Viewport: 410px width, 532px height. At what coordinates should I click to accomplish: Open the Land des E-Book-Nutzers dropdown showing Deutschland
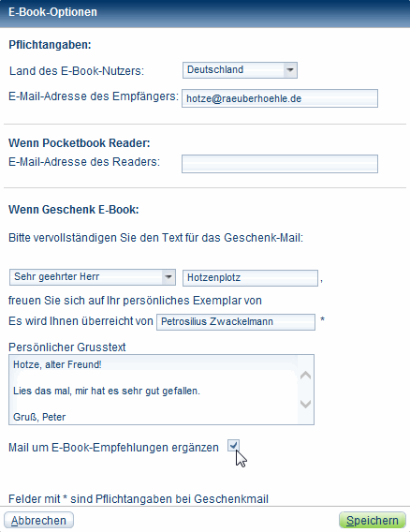[x=240, y=70]
